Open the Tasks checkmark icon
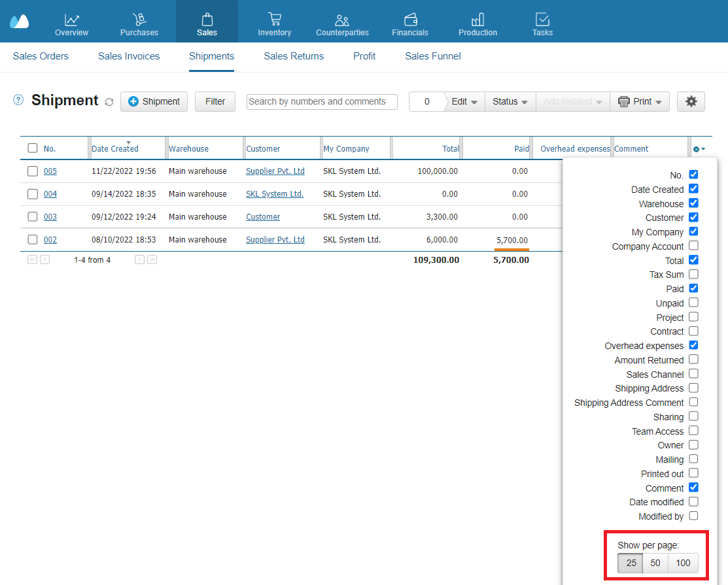728x585 pixels. [542, 20]
